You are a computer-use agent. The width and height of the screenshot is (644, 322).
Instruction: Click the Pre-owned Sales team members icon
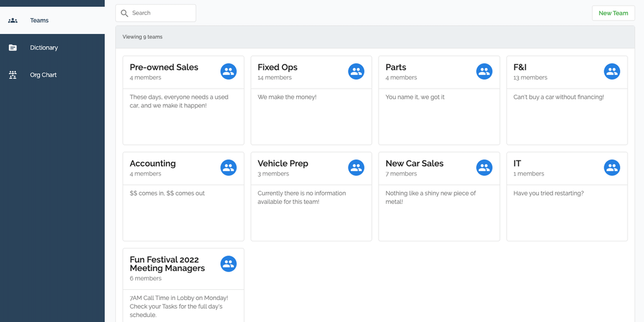point(228,72)
